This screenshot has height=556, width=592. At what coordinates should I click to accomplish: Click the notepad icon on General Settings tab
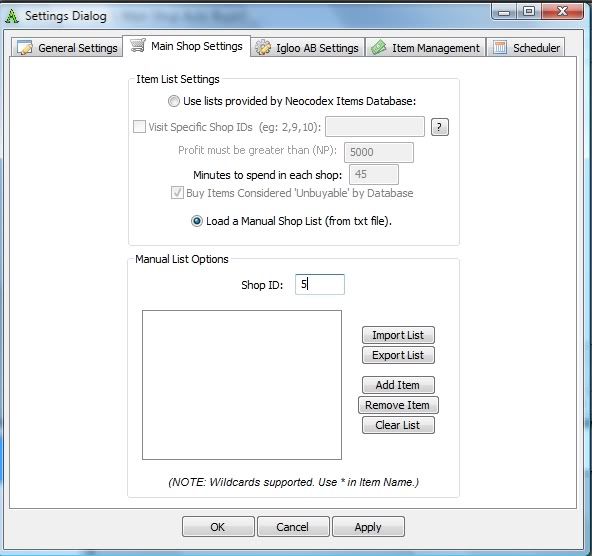pyautogui.click(x=25, y=48)
